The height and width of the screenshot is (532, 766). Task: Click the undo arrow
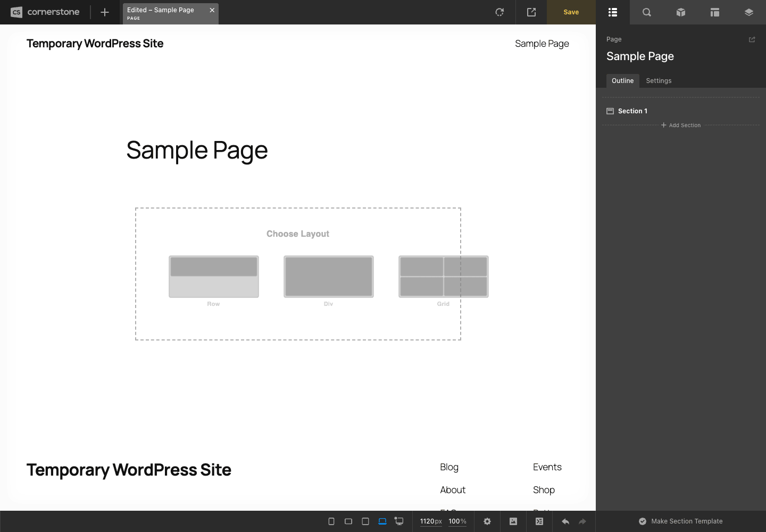tap(565, 521)
